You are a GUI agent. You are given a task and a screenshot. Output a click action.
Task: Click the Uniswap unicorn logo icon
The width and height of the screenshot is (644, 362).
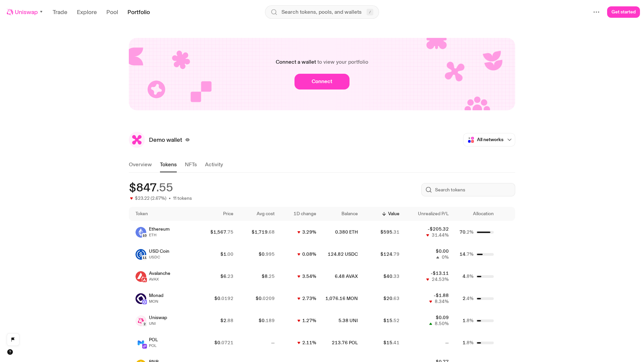pos(10,12)
